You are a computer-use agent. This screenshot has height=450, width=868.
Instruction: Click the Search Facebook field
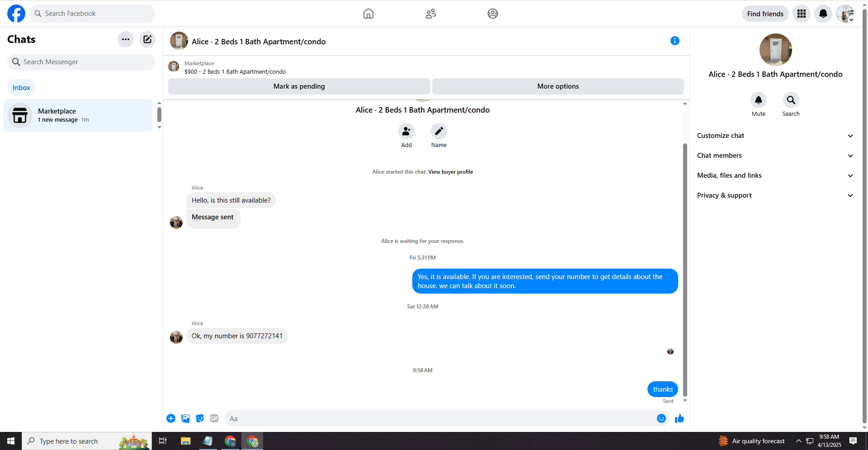coord(92,14)
